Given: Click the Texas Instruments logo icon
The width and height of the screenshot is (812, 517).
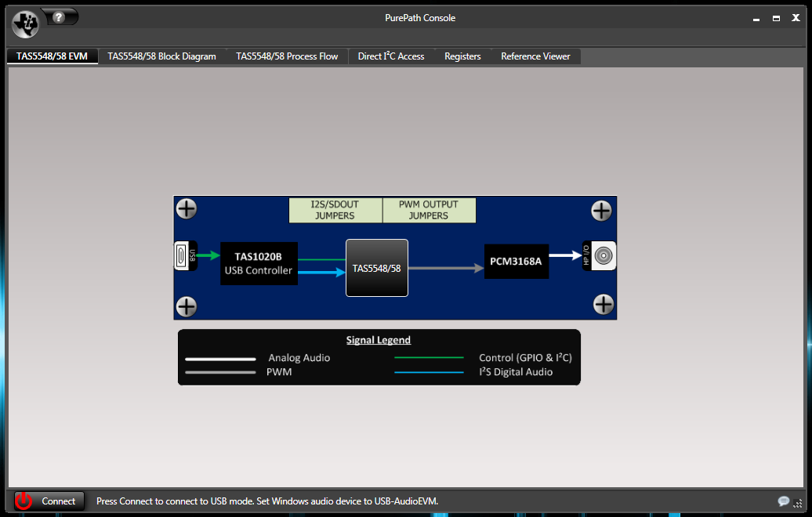Looking at the screenshot, I should (x=24, y=23).
